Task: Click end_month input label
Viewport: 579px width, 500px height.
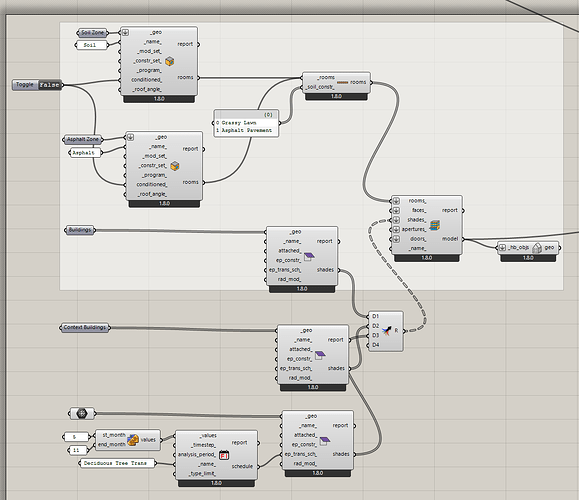Action: click(112, 445)
